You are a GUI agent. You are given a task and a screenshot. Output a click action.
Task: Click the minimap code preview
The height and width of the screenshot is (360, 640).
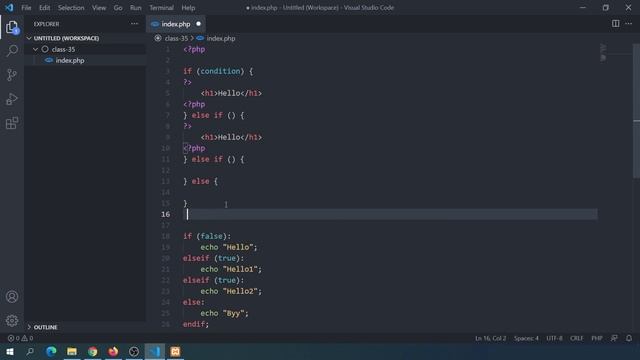[x=603, y=52]
